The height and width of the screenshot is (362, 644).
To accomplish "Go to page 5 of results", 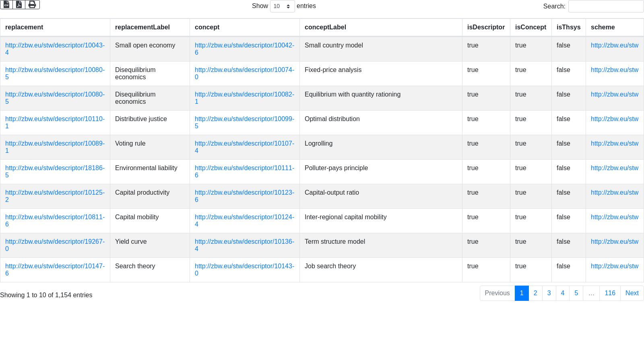I will coord(576,293).
